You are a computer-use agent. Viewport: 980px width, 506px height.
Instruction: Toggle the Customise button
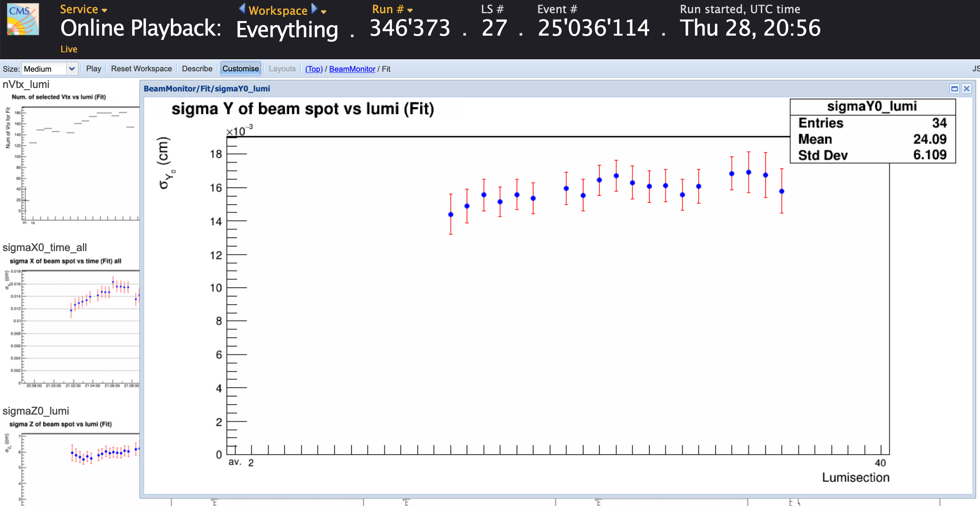(240, 69)
